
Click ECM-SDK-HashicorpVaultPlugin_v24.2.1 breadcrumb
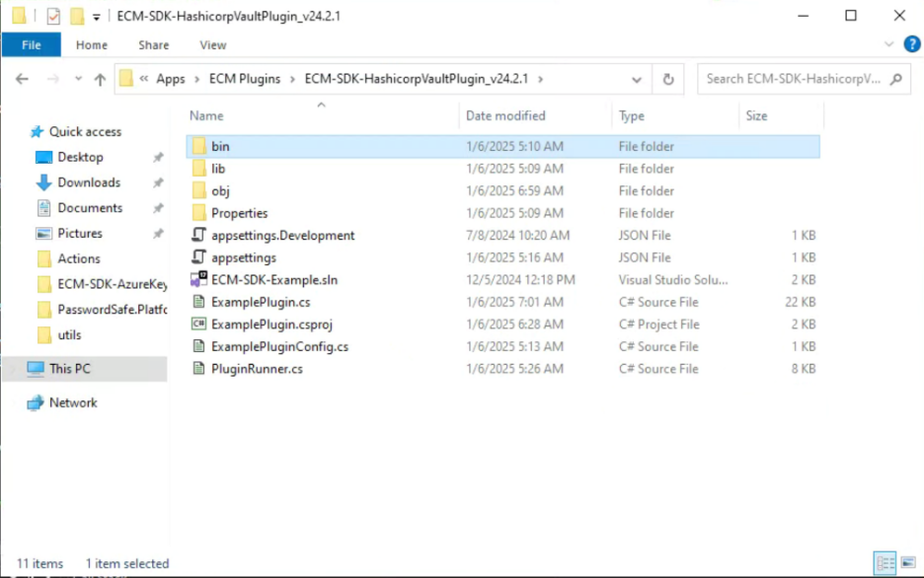(416, 79)
